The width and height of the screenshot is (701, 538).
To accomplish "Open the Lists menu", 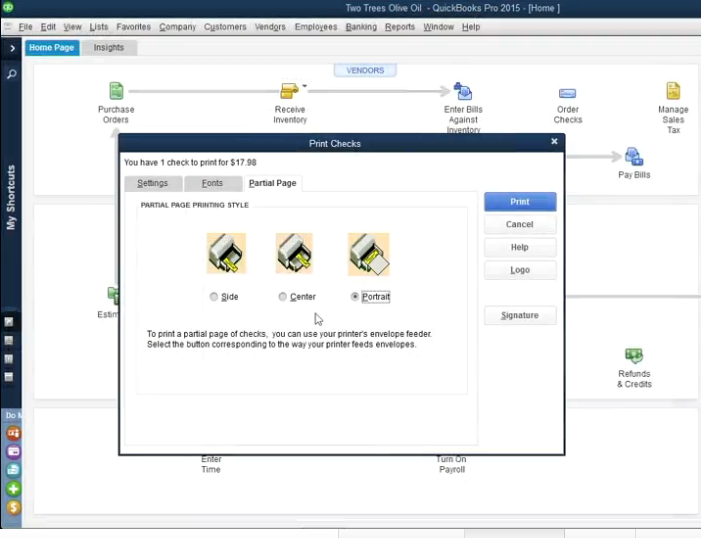I will [x=98, y=27].
